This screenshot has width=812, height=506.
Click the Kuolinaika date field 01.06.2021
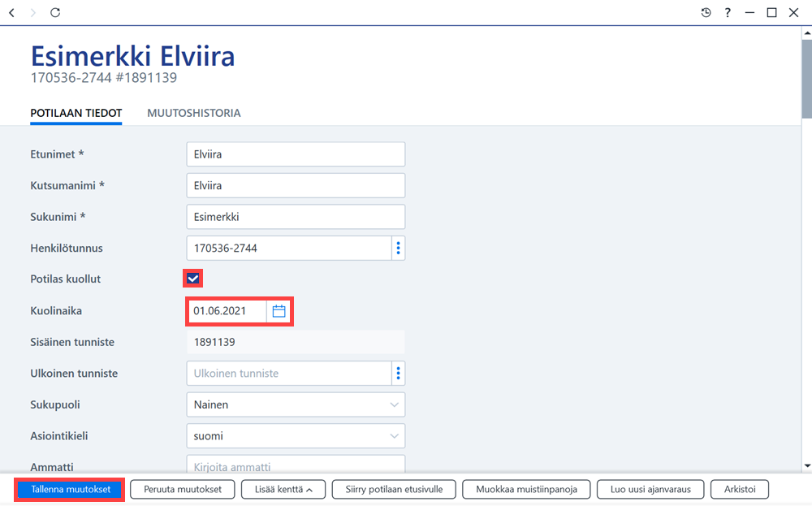[x=227, y=311]
